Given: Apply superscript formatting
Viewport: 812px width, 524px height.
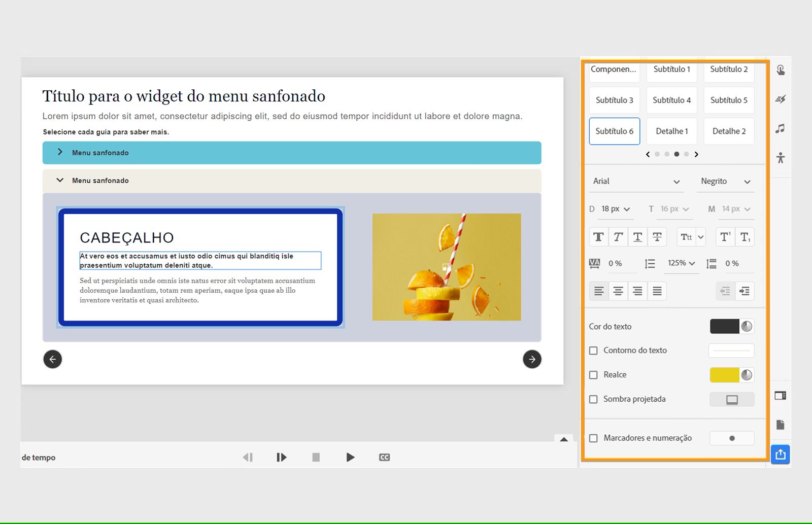Looking at the screenshot, I should tap(724, 236).
